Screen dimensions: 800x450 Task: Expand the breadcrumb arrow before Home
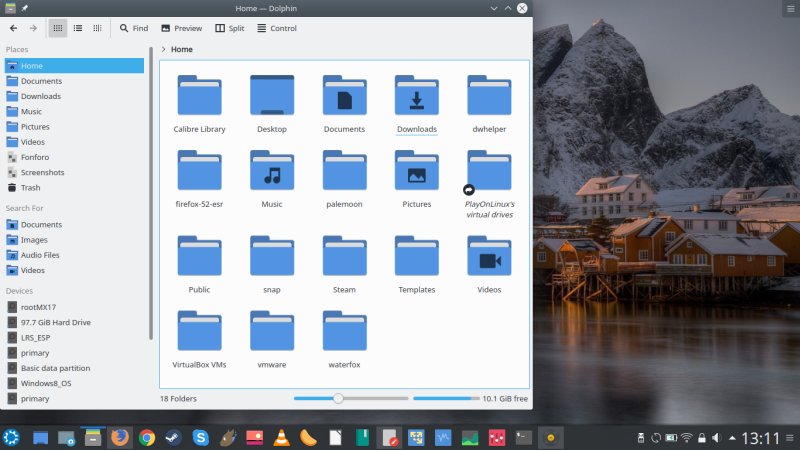click(163, 48)
